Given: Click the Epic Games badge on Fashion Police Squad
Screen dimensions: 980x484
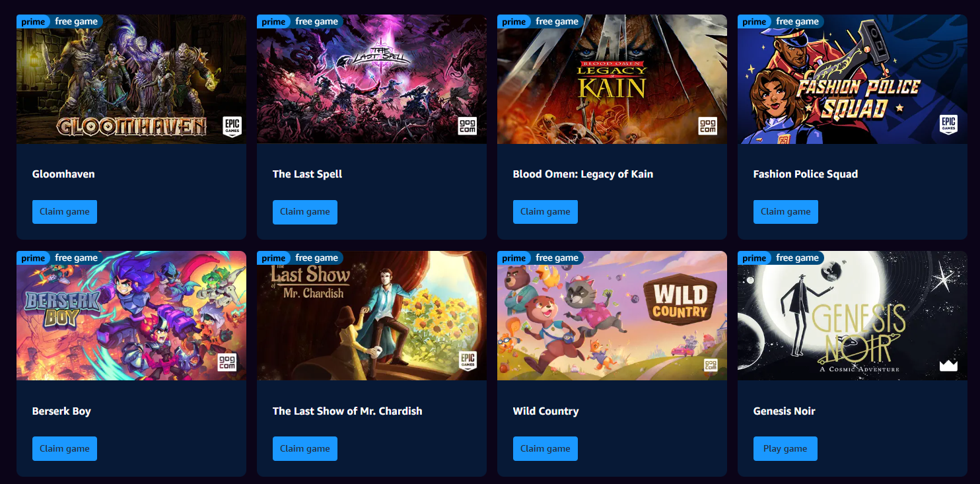Looking at the screenshot, I should pyautogui.click(x=948, y=125).
